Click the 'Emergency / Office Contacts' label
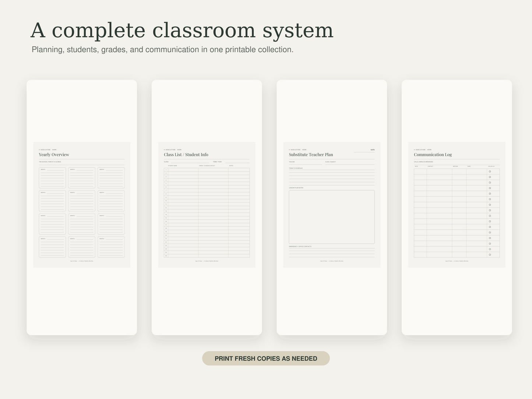532x399 pixels. coord(300,247)
